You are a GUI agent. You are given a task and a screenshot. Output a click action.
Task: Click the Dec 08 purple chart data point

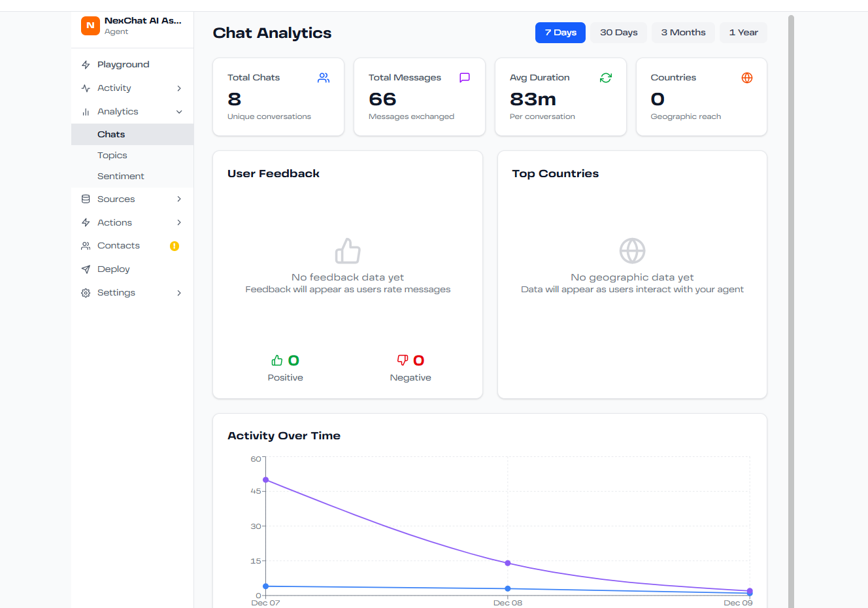pyautogui.click(x=508, y=563)
